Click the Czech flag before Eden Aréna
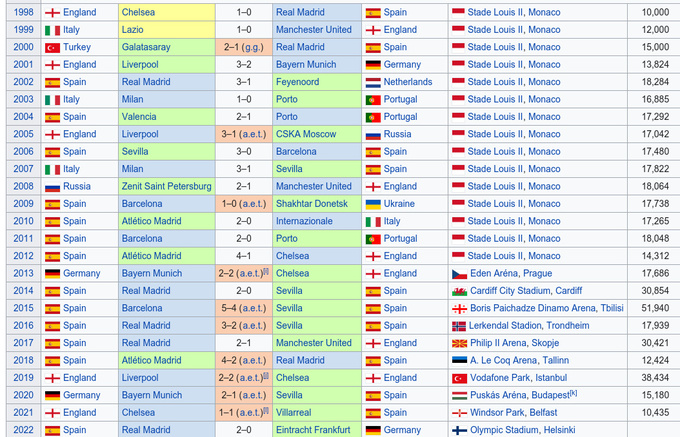 click(x=459, y=273)
